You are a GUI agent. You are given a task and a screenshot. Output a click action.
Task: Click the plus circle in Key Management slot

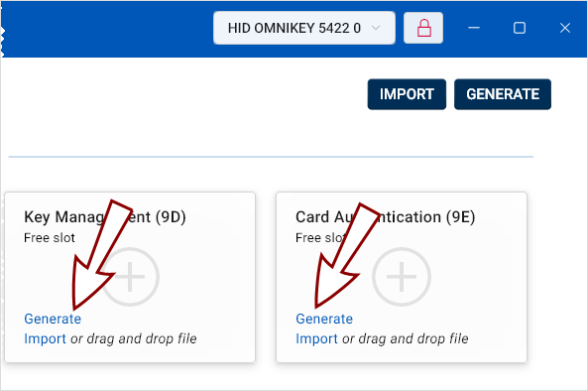click(x=130, y=277)
